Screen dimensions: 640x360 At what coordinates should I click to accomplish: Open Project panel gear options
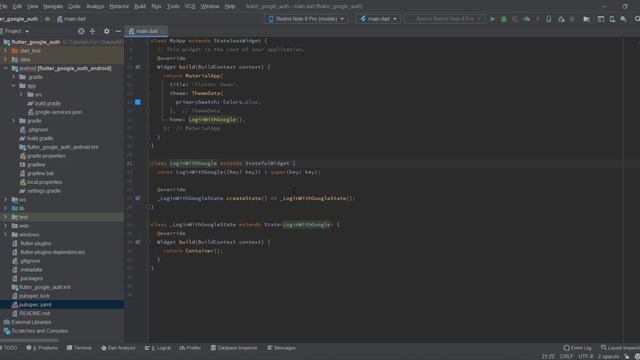pos(107,31)
